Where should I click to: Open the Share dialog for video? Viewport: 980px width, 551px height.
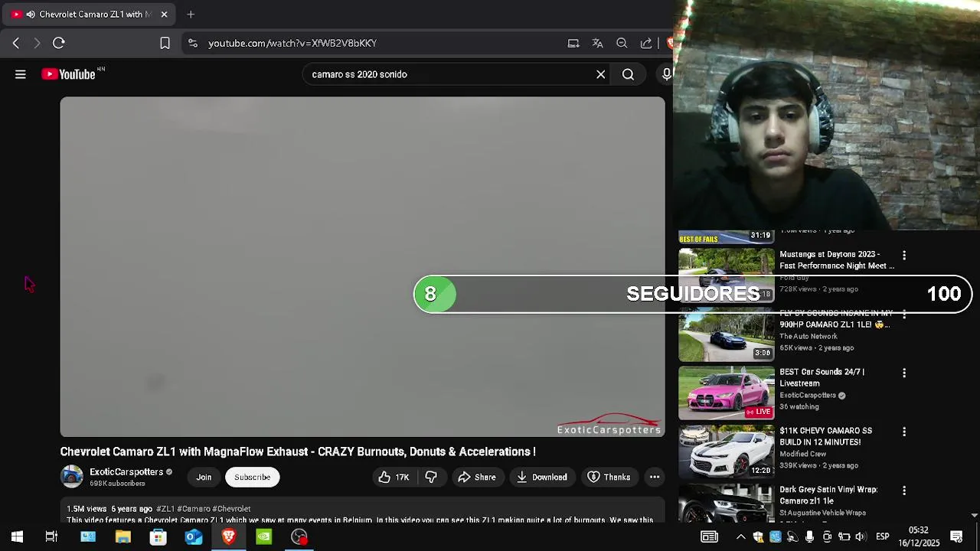tap(477, 477)
